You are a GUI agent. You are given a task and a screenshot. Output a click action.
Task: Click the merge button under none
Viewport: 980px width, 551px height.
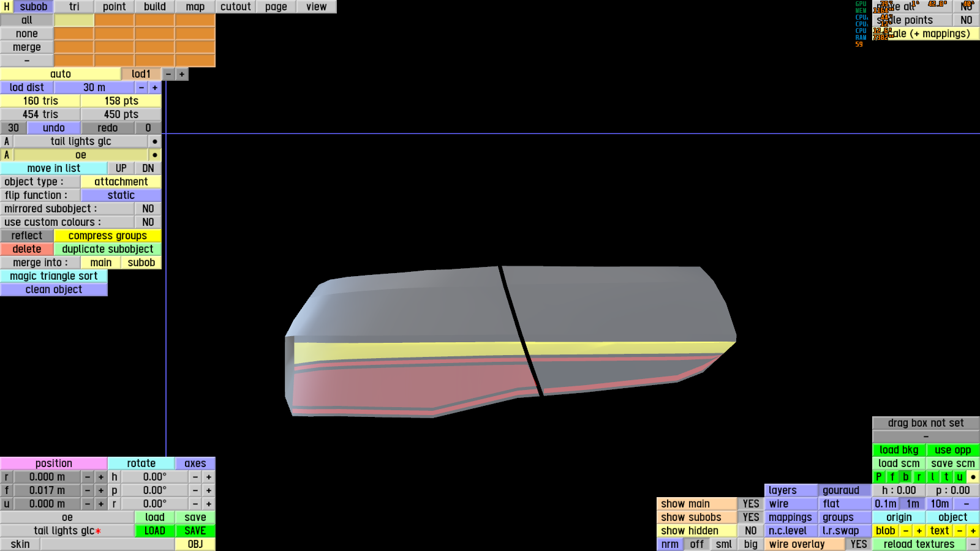[27, 47]
